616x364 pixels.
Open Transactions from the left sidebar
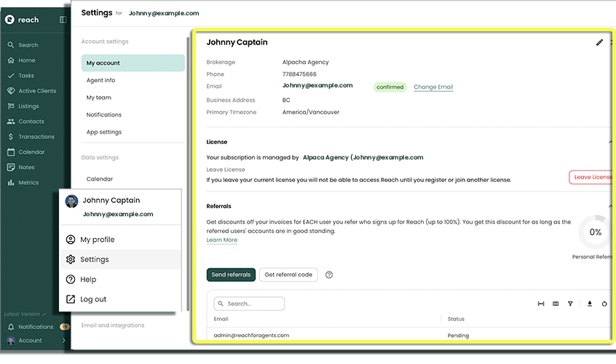[x=36, y=137]
